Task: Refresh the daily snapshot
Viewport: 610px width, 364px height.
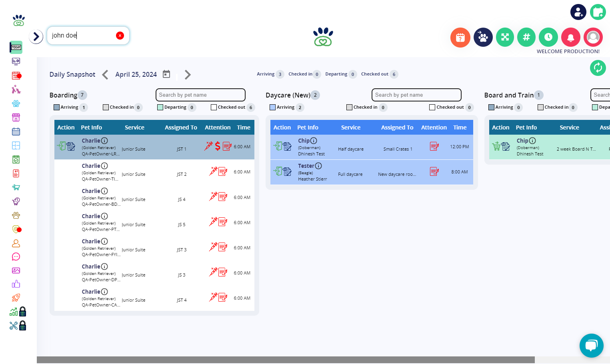Action: [598, 68]
